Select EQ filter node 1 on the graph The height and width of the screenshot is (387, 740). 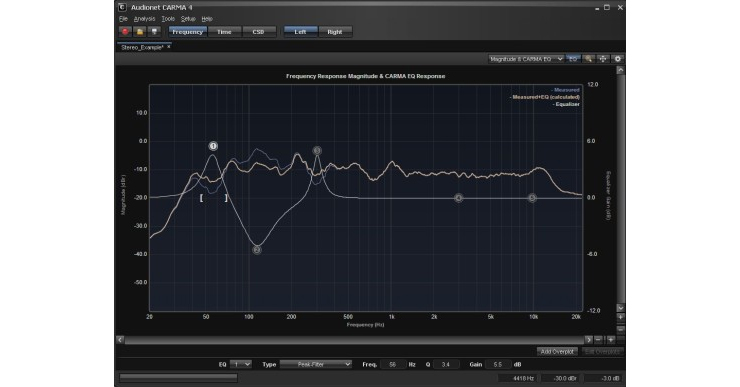(213, 146)
